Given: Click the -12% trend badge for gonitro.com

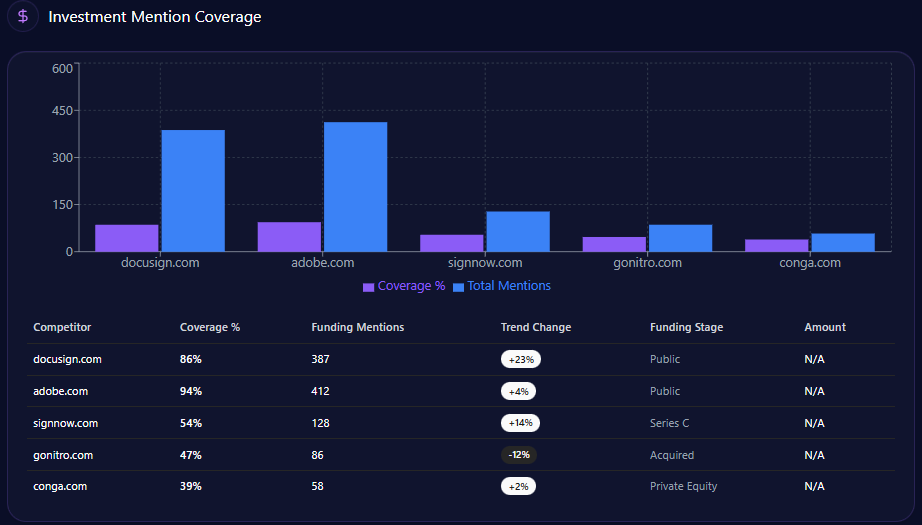Looking at the screenshot, I should pyautogui.click(x=518, y=455).
